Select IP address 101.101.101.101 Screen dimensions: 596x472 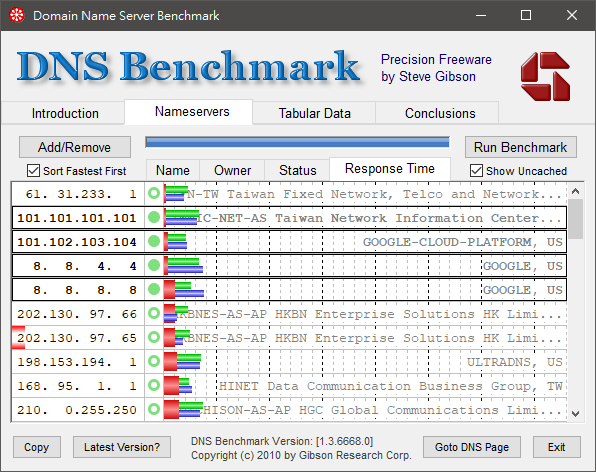(77, 218)
